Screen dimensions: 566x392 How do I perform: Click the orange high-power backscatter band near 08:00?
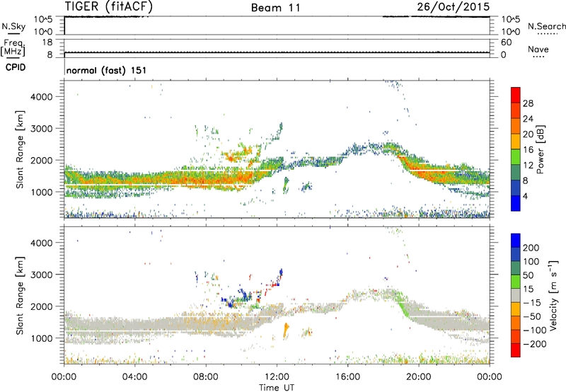206,180
